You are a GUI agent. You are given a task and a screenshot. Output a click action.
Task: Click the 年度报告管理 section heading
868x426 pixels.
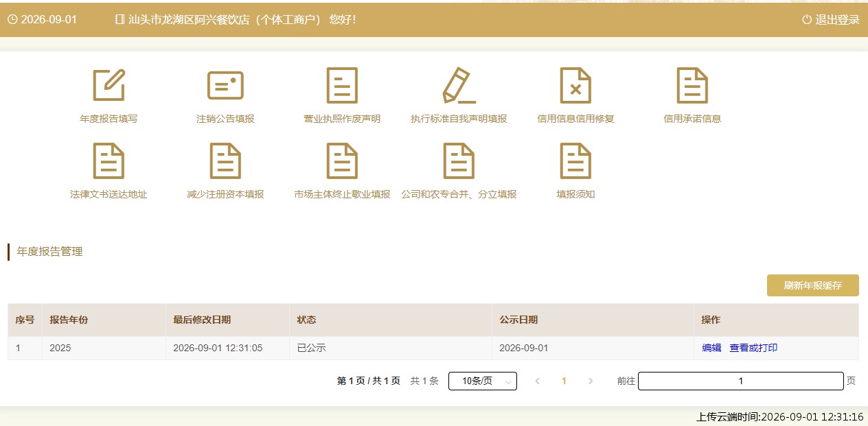[49, 252]
